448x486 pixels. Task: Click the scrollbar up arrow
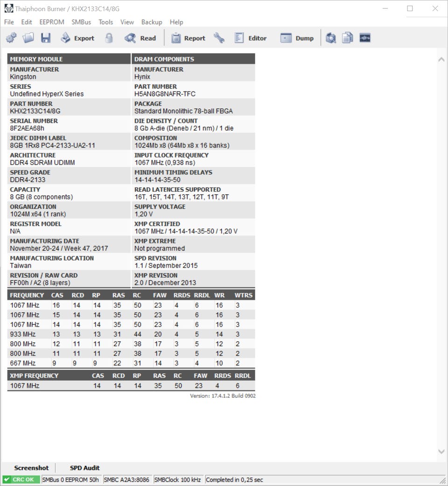(x=441, y=59)
